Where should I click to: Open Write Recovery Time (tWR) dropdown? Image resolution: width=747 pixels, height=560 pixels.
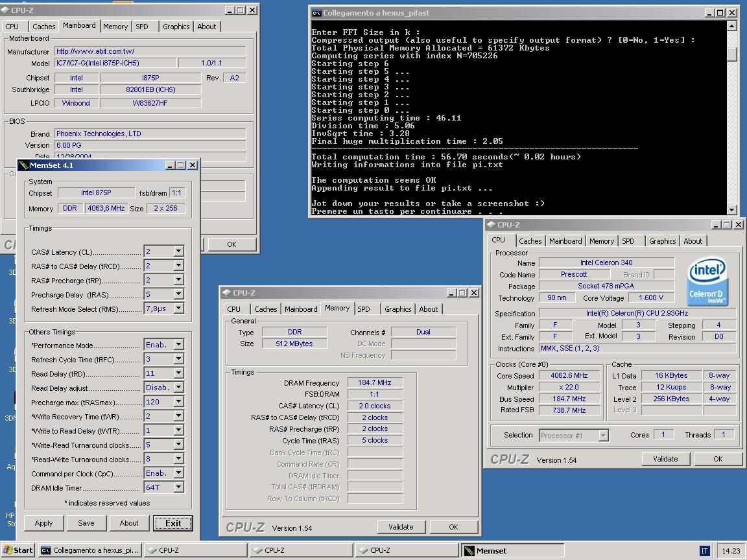click(x=179, y=415)
